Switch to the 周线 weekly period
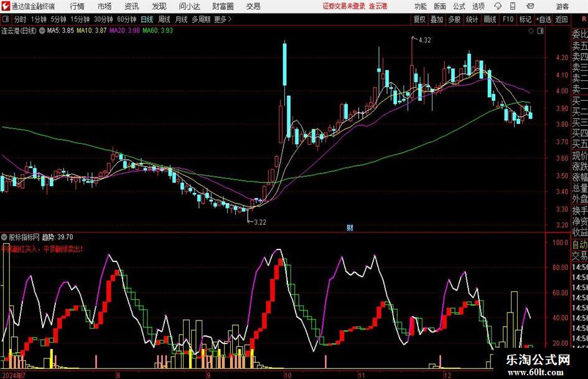Viewport: 588px width, 379px height. (x=164, y=19)
